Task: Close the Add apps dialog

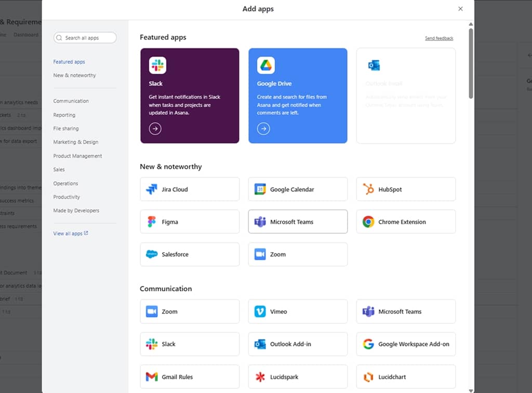Action: (x=460, y=9)
